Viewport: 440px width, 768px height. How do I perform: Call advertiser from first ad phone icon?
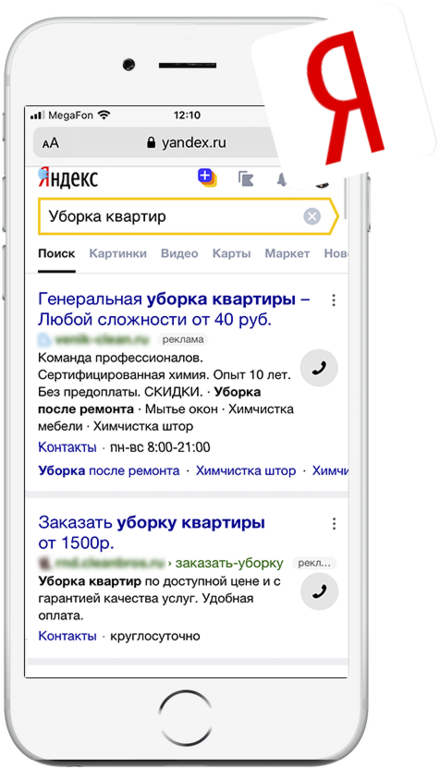(x=319, y=368)
